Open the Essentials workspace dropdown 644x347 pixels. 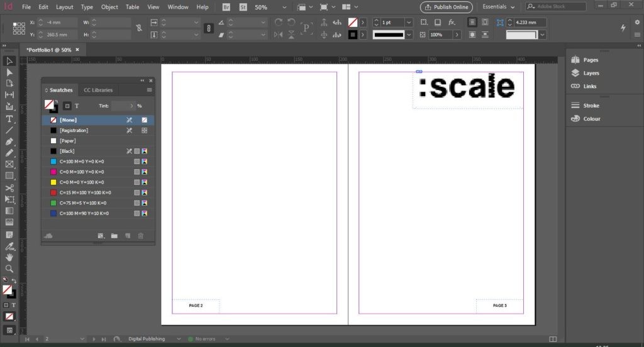click(x=499, y=7)
